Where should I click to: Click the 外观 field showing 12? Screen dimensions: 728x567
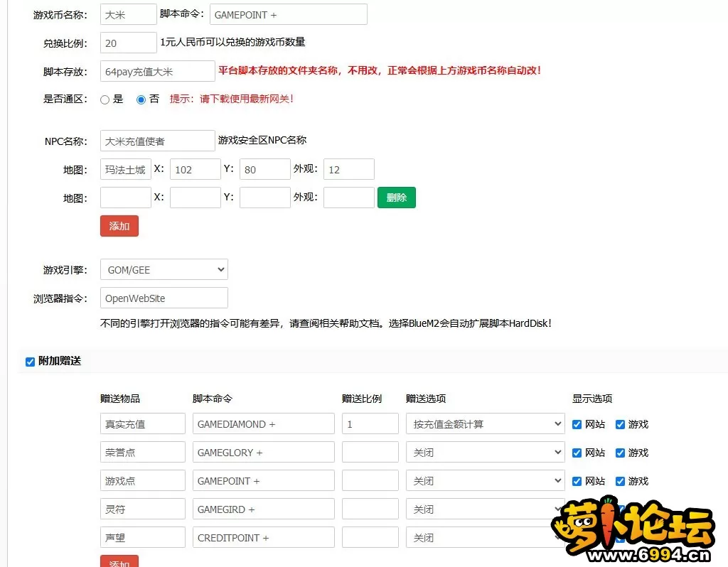click(349, 169)
